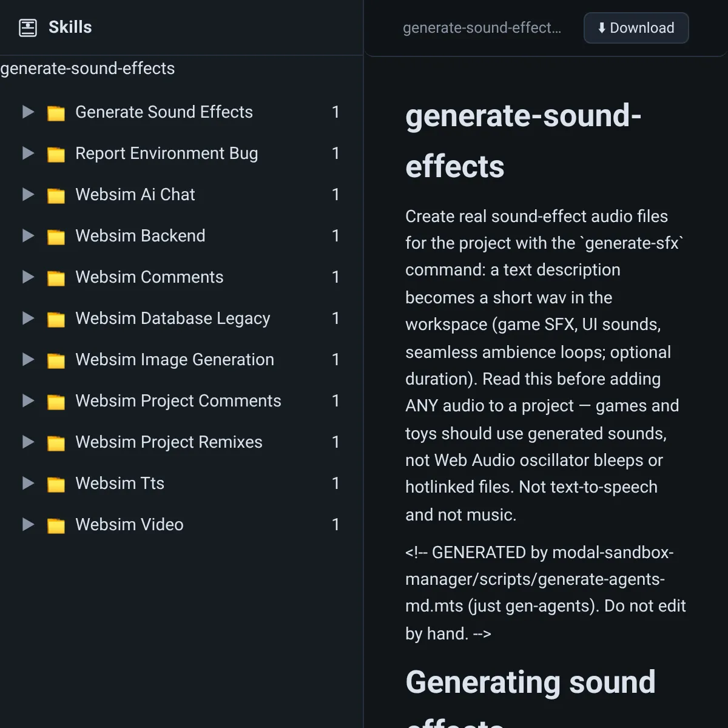Image resolution: width=728 pixels, height=728 pixels.
Task: Click the Generate Sound Effects folder icon
Action: pyautogui.click(x=56, y=113)
